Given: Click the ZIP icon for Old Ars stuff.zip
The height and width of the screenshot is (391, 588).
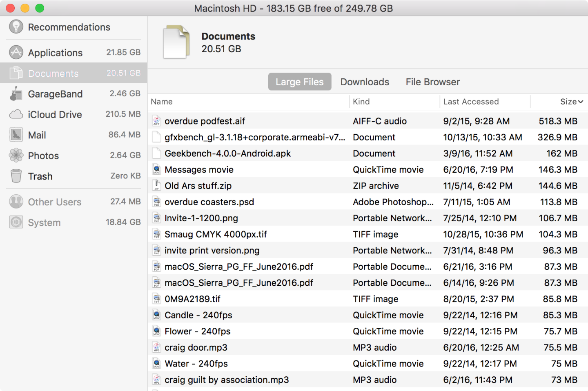Looking at the screenshot, I should click(x=156, y=185).
